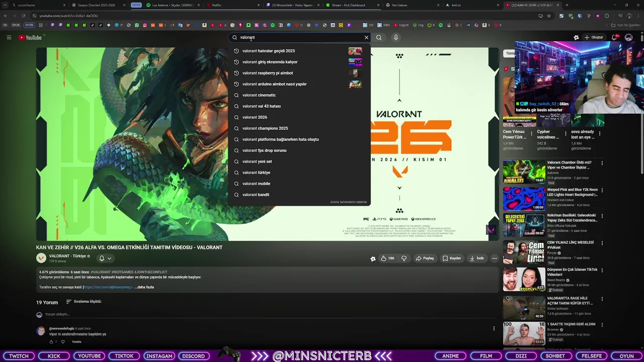This screenshot has width=644, height=362.
Task: Click the extension icon left of like button
Action: [373, 258]
